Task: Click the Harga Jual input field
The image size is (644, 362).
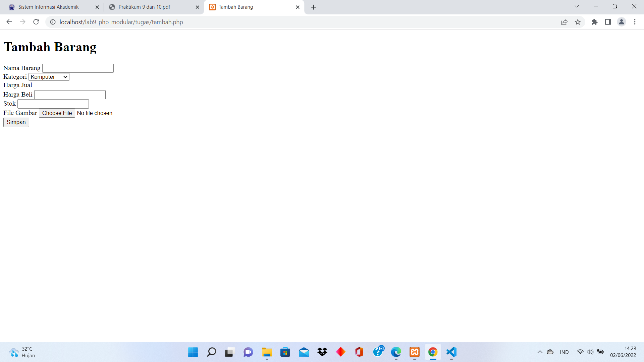Action: pyautogui.click(x=70, y=85)
